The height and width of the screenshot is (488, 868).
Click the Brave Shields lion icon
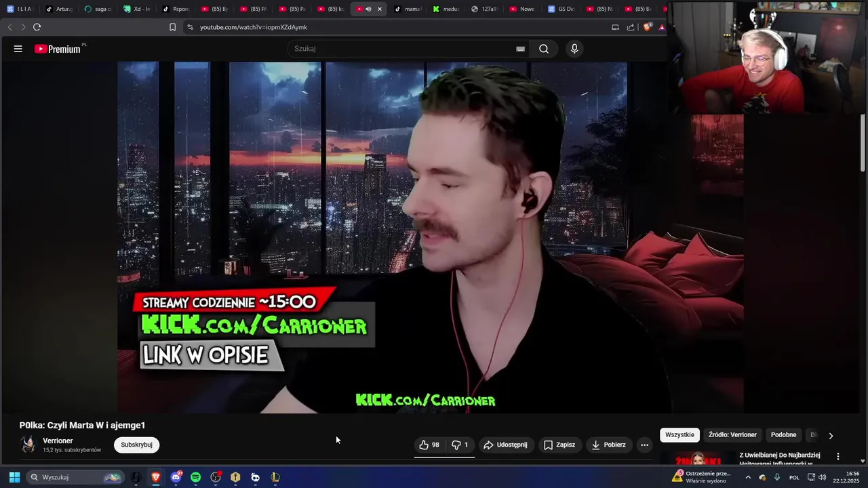647,27
